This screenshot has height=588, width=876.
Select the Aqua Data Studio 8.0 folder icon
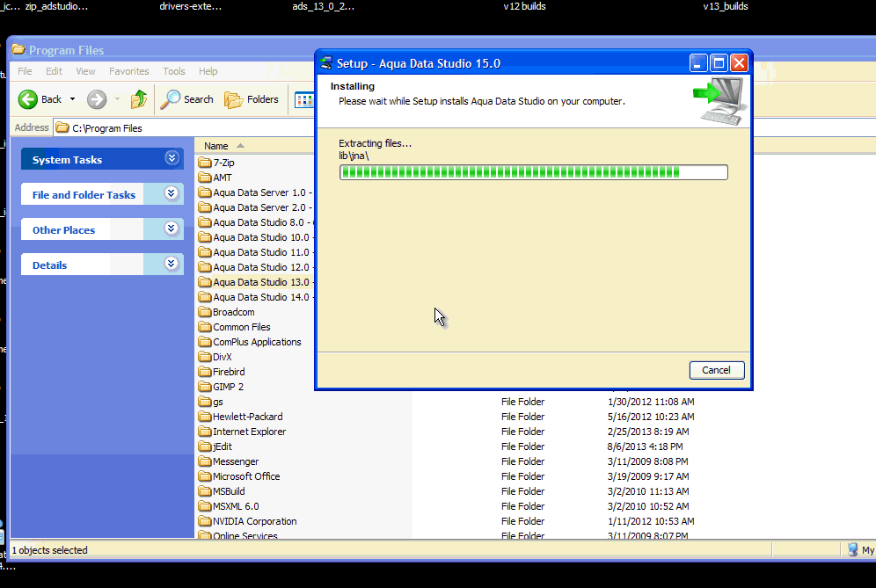(x=205, y=222)
